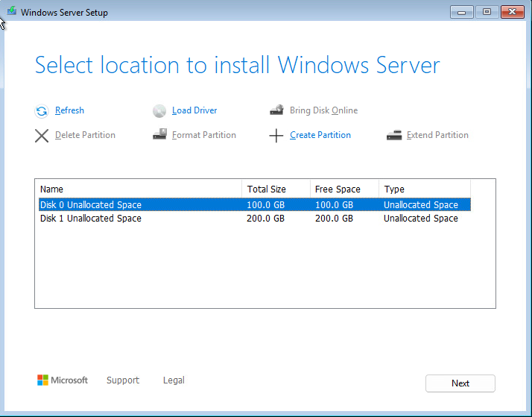This screenshot has height=417, width=532.
Task: Open the Support link
Action: (x=123, y=380)
